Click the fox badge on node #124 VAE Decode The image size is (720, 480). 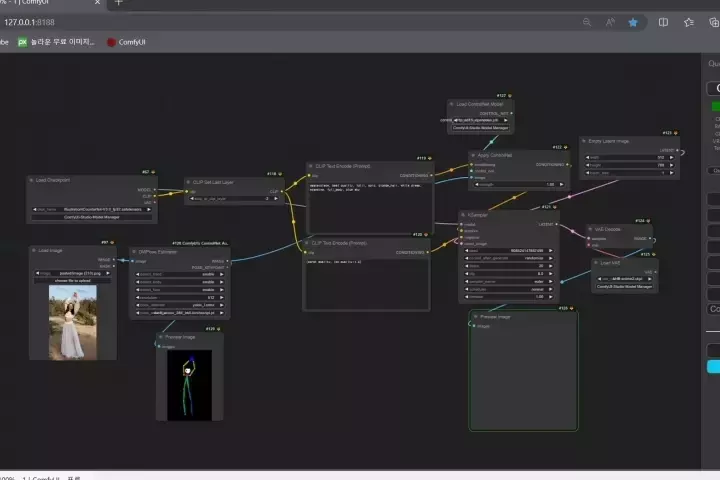648,221
